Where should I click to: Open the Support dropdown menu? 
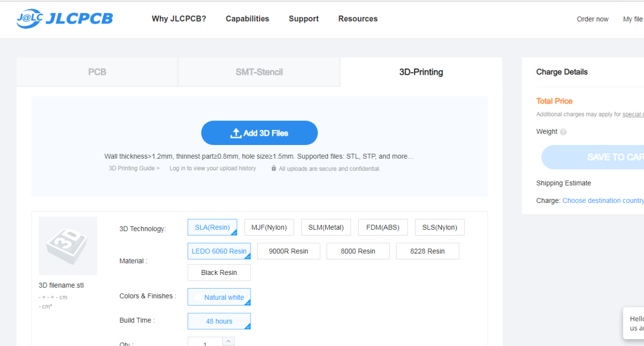[x=303, y=19]
